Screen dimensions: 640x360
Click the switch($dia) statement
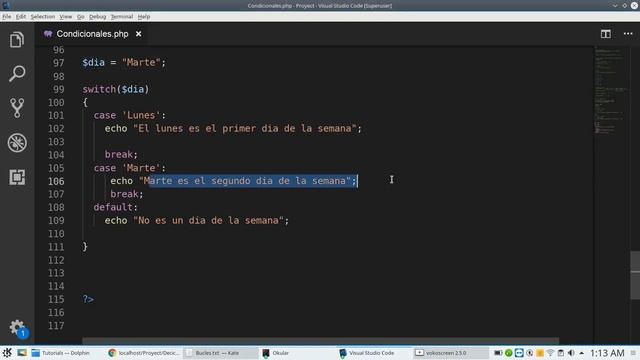(x=116, y=89)
